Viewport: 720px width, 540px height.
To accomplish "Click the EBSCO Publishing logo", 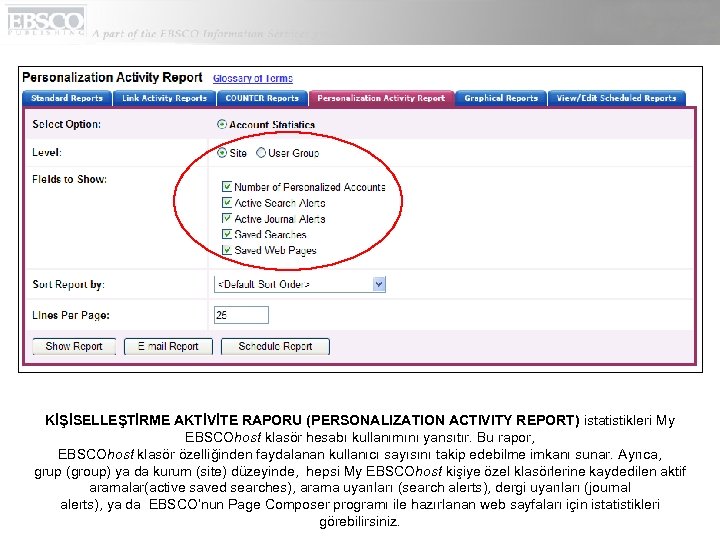I will coord(45,22).
